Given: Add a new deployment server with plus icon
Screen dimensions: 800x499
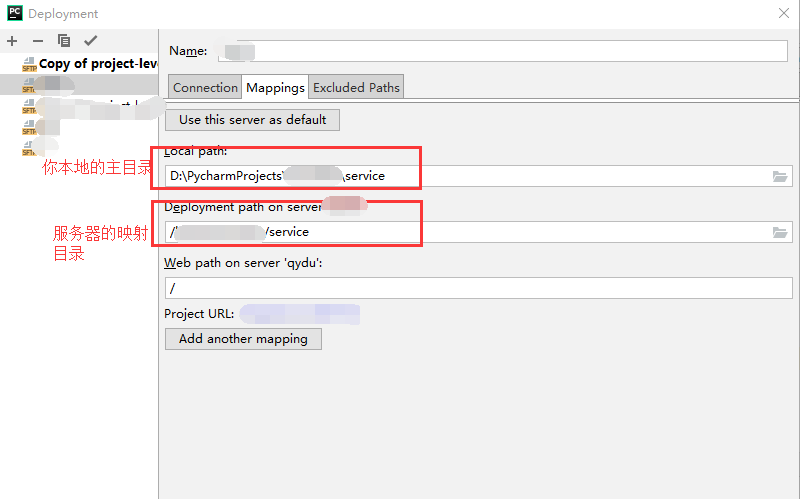Looking at the screenshot, I should coord(12,41).
